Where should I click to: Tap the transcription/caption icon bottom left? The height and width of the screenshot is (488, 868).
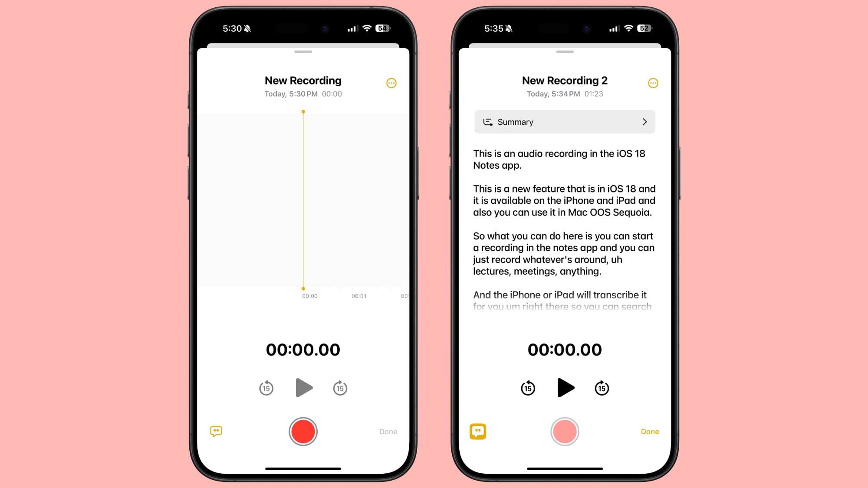217,432
